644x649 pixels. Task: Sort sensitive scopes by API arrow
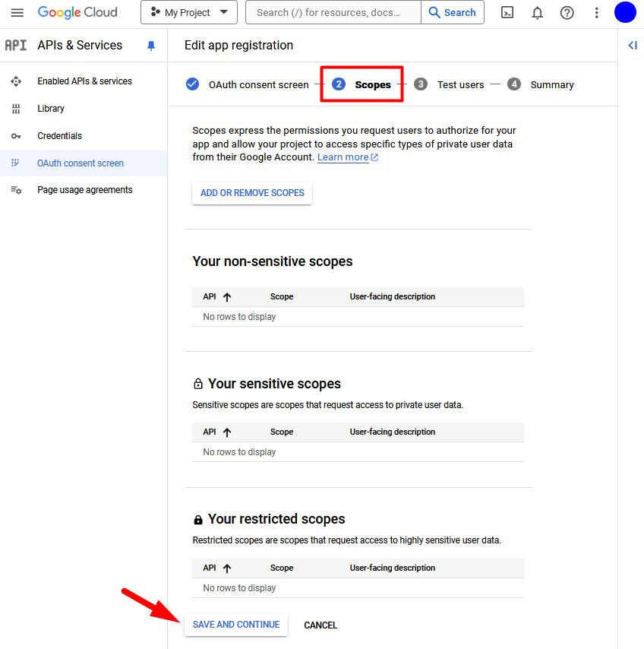226,432
